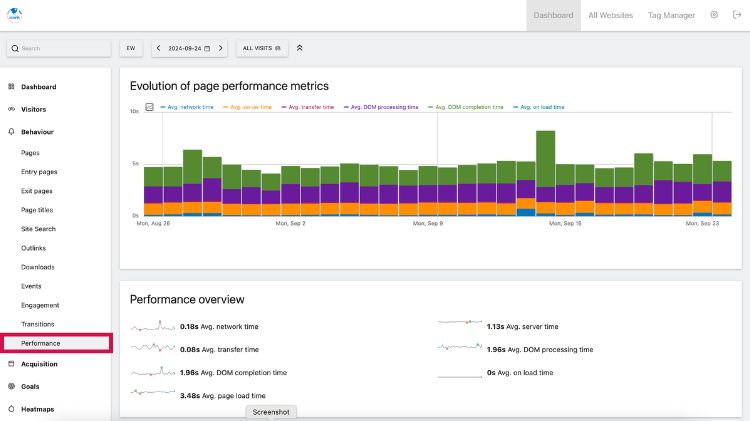The width and height of the screenshot is (750, 421).
Task: Toggle Avg. on load time legend series
Action: (539, 107)
